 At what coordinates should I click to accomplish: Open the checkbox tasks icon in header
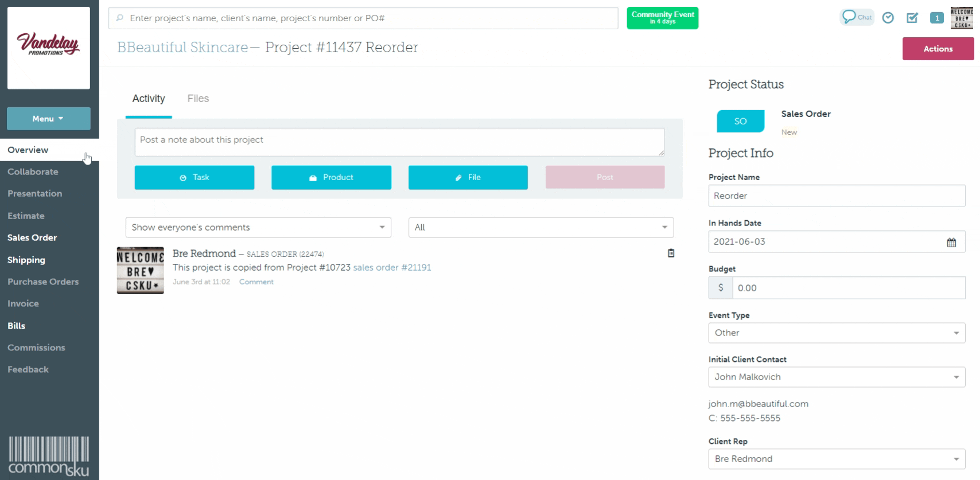click(912, 18)
